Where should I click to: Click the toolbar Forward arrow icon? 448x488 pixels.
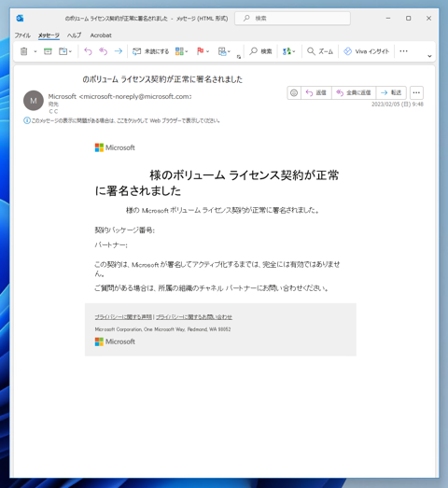pos(119,51)
